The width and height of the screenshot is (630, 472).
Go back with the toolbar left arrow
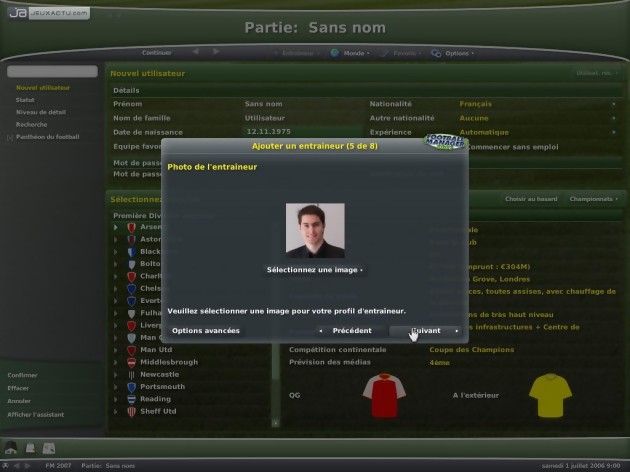196,52
